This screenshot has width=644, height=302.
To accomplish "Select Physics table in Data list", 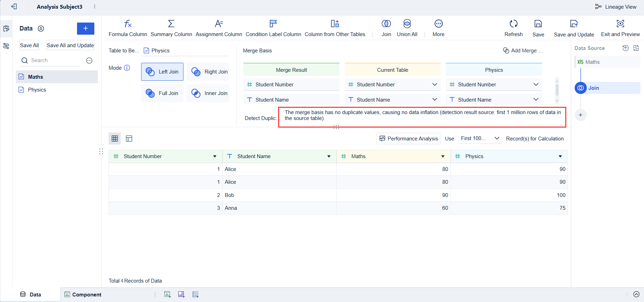I will pos(37,90).
